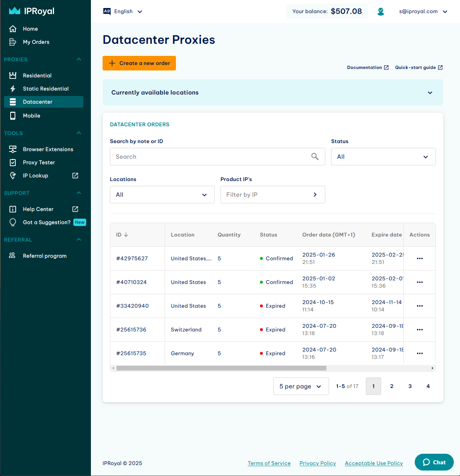
Task: Click the user avatar icon in header
Action: point(381,12)
